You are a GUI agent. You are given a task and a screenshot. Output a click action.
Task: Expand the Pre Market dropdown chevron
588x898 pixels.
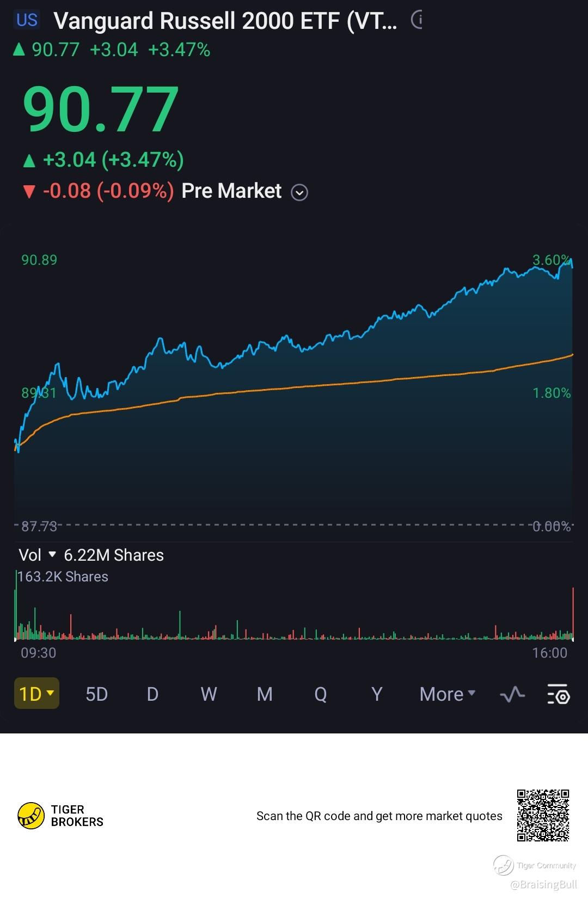299,192
